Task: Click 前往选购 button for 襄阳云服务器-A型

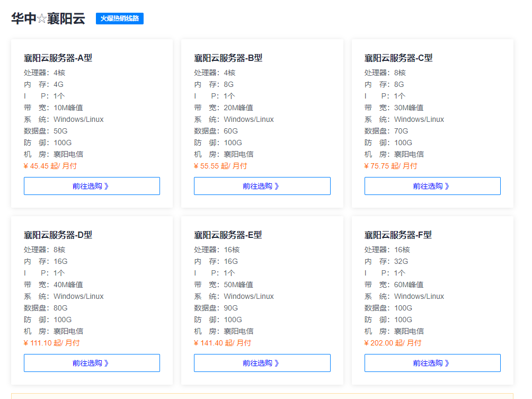Action: [x=92, y=186]
